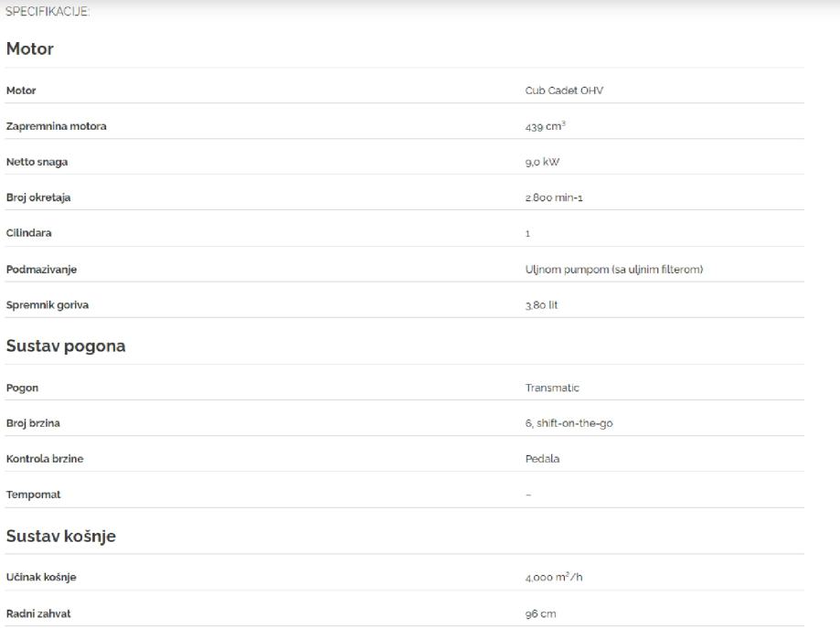Click the Netto snaga label
The height and width of the screenshot is (628, 840).
(x=37, y=162)
